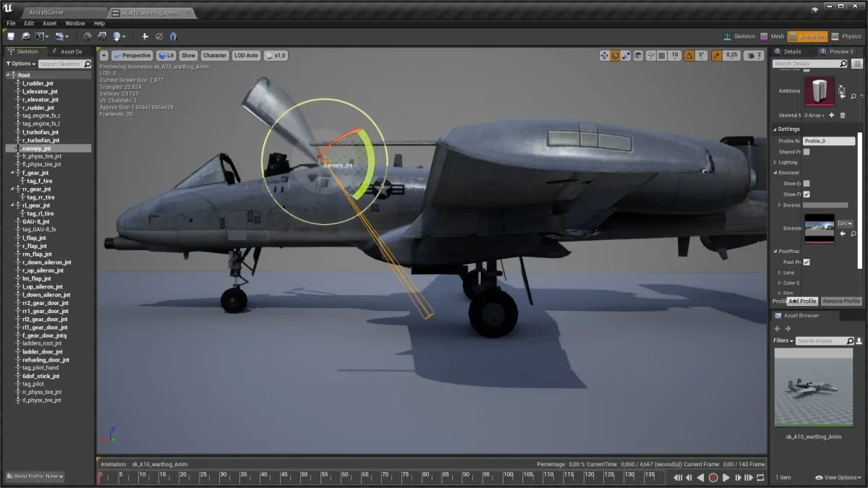The width and height of the screenshot is (868, 488).
Task: Toggle the Post Processing enabled checkbox
Action: click(807, 262)
